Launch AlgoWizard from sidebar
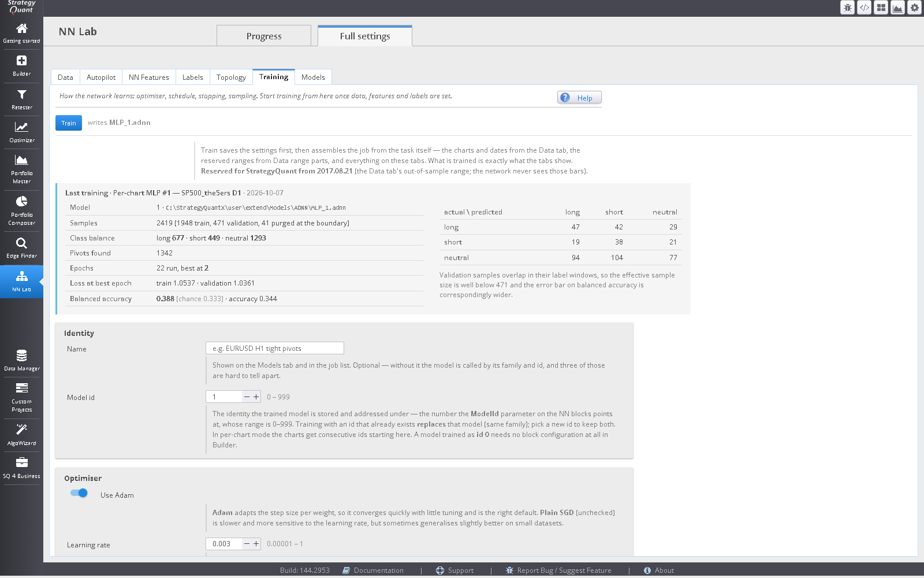The image size is (924, 578). pos(21,435)
